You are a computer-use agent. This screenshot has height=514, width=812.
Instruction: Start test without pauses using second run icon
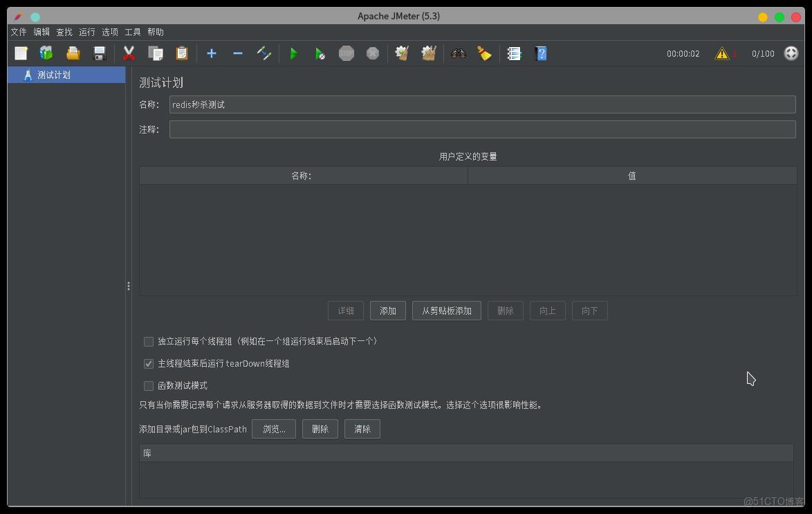pyautogui.click(x=320, y=53)
